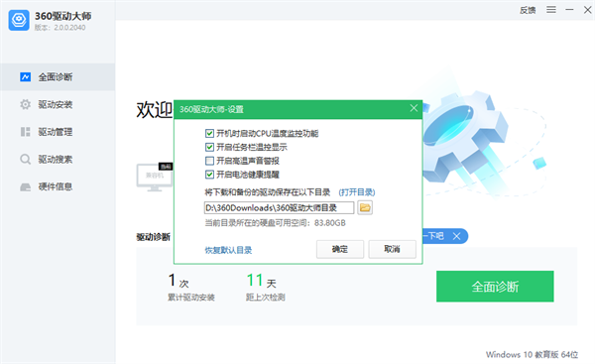Confirm settings with the 确定 button
This screenshot has height=364, width=595.
[340, 249]
